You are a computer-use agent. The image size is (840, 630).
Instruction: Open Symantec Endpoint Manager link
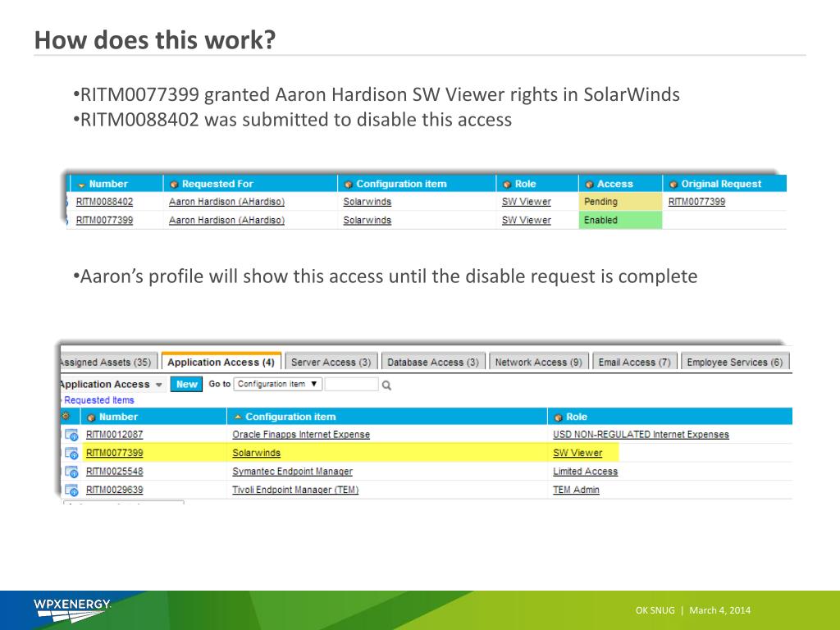(293, 472)
